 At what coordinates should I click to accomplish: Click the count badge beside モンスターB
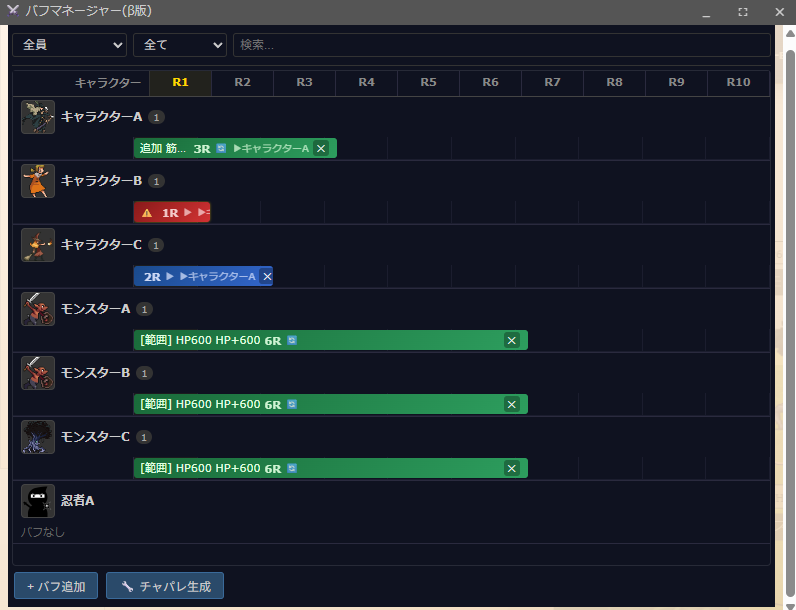pyautogui.click(x=144, y=374)
